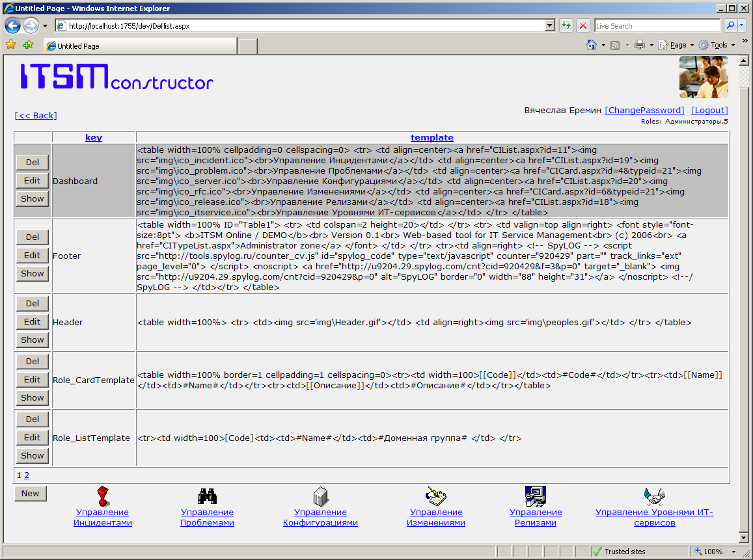Delete the Header template row
The image size is (753, 560).
point(32,303)
